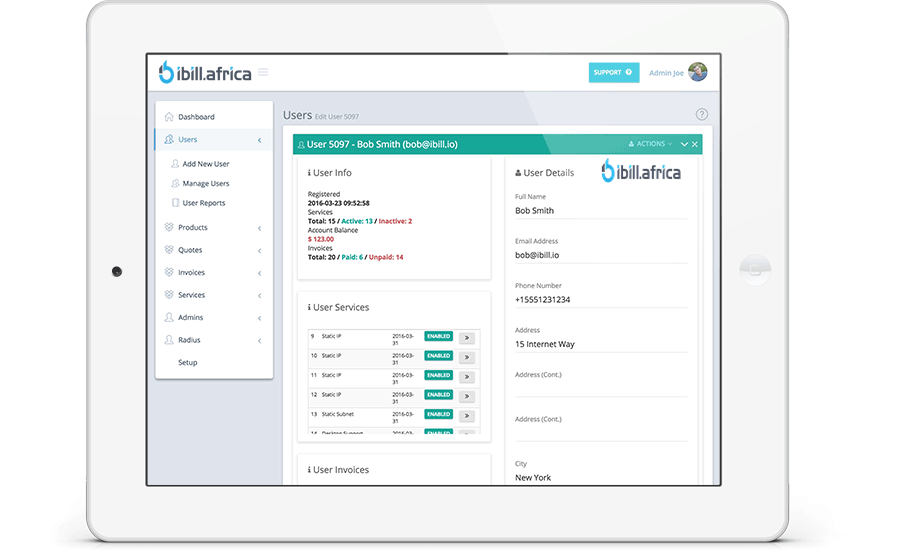912x551 pixels.
Task: Click the user icon in panel title
Action: coord(301,145)
